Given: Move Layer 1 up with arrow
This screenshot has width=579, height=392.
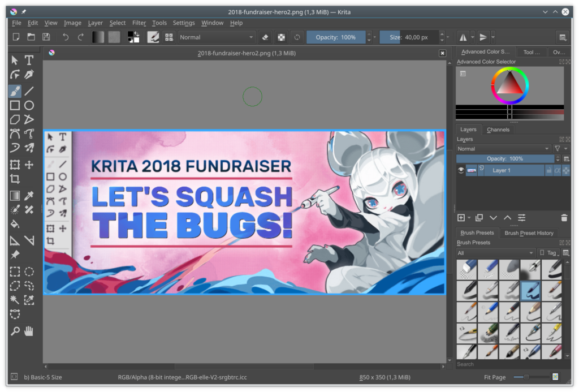Looking at the screenshot, I should pos(507,218).
